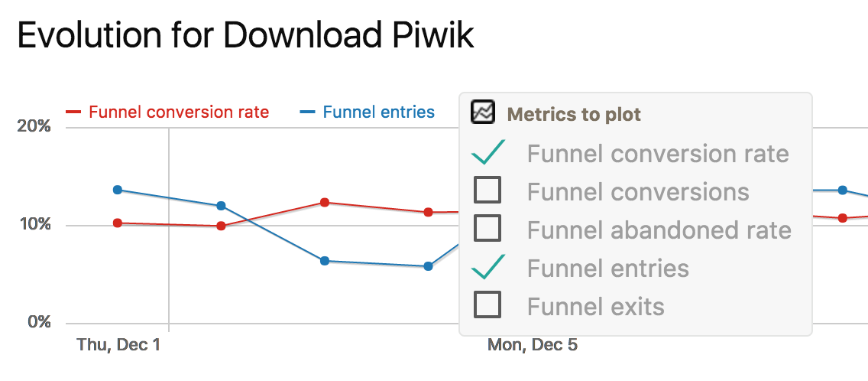The height and width of the screenshot is (381, 868).
Task: Untick the Funnel entries checkmark
Action: 487,267
